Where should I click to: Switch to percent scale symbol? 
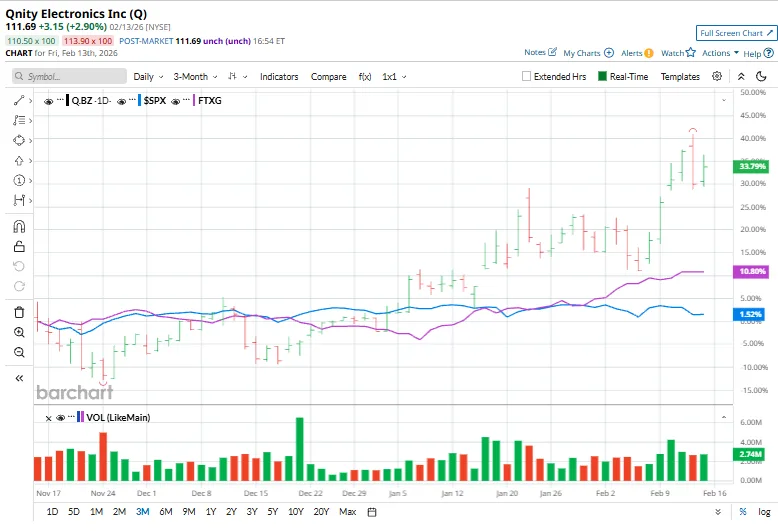coord(743,512)
